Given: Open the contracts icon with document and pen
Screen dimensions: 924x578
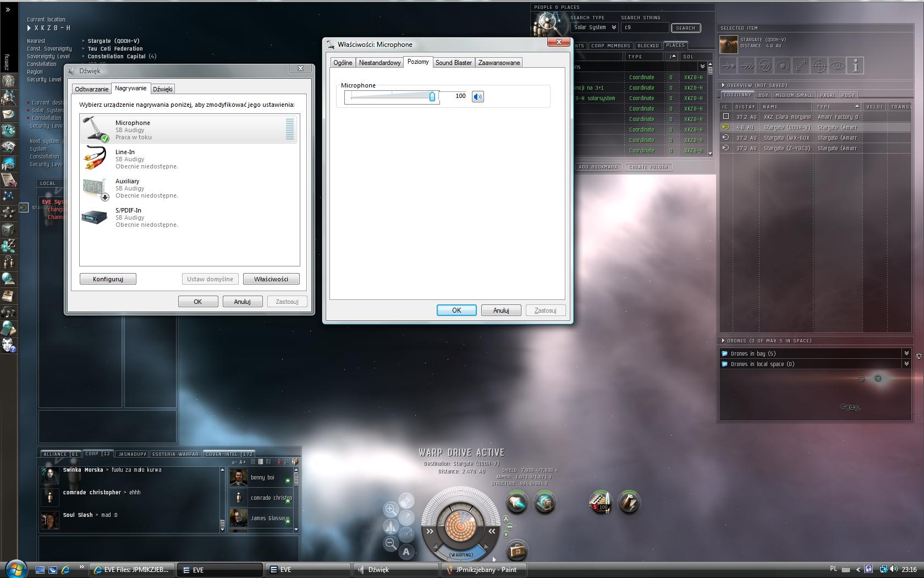Looking at the screenshot, I should tap(8, 180).
